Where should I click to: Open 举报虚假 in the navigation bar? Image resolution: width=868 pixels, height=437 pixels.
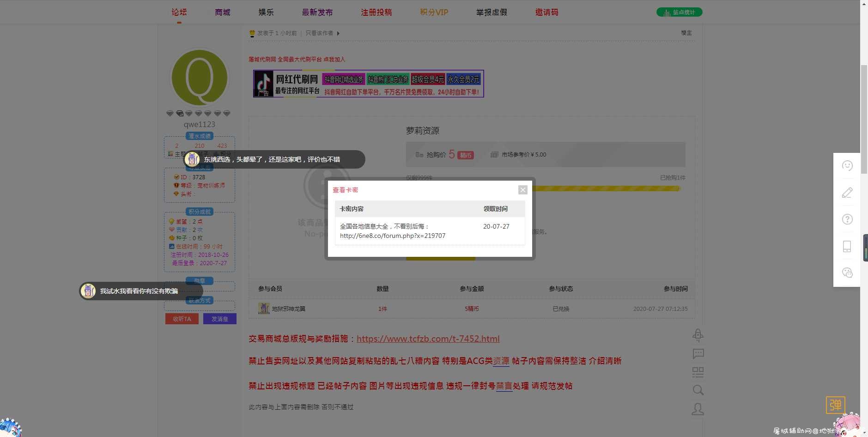pyautogui.click(x=492, y=12)
